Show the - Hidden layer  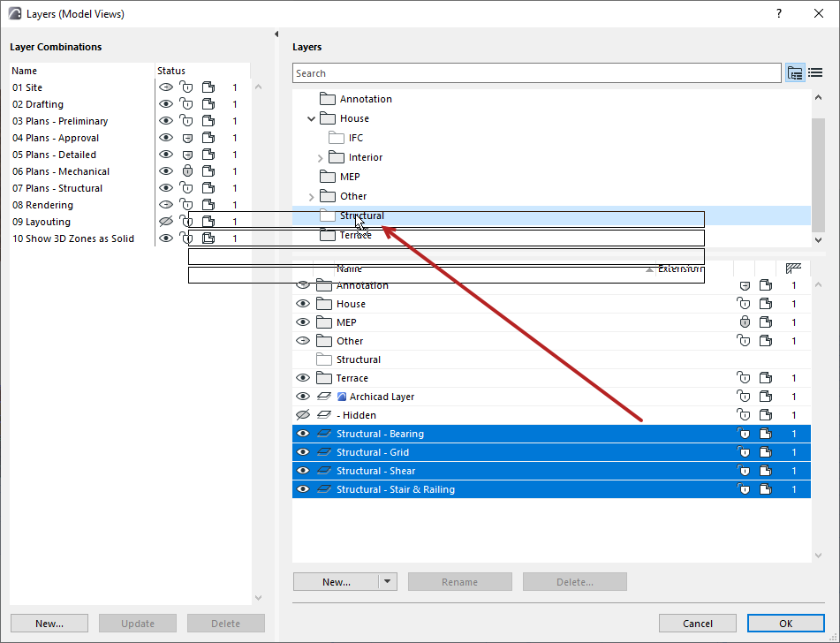[x=303, y=415]
